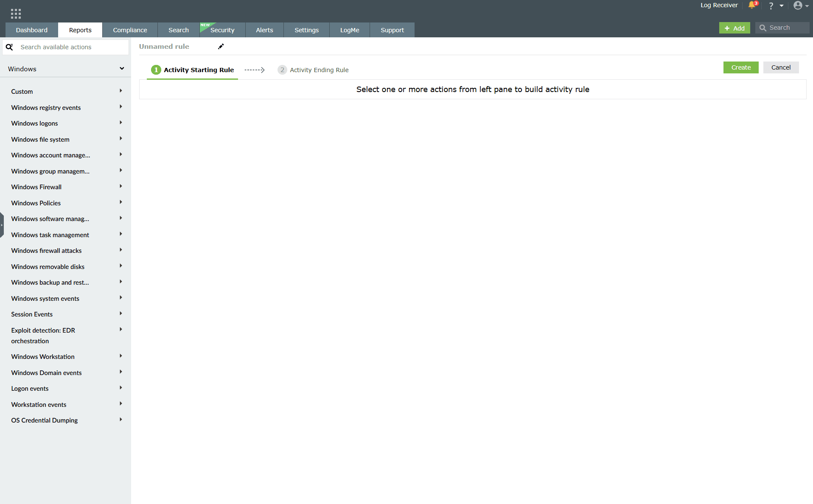Click the Create button
The height and width of the screenshot is (504, 813).
point(740,67)
